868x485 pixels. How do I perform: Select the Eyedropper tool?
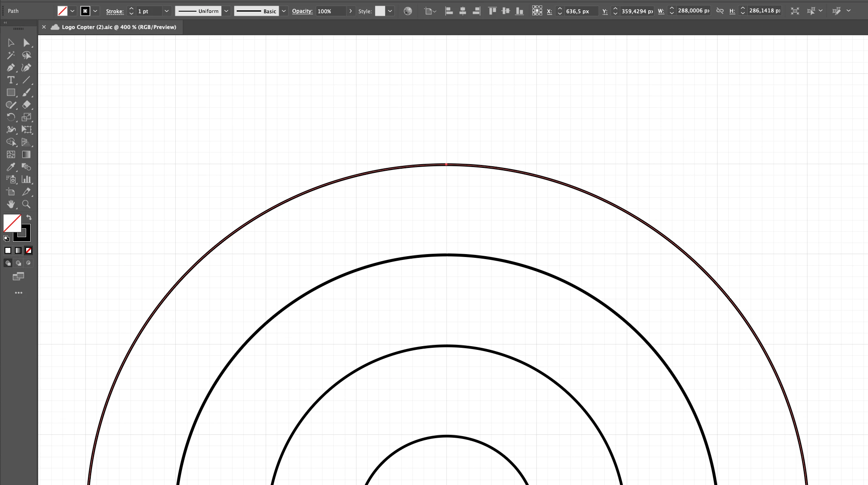pos(11,167)
